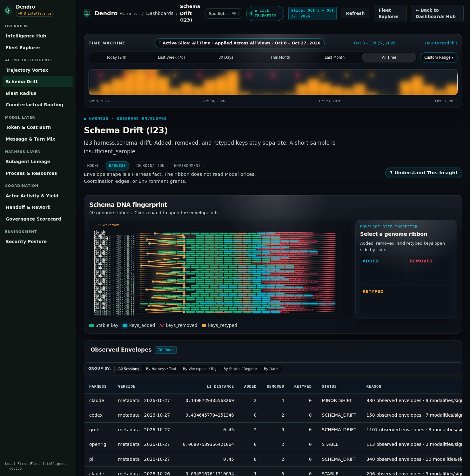
Task: Click Back to Dashboards Hub button
Action: click(x=437, y=13)
